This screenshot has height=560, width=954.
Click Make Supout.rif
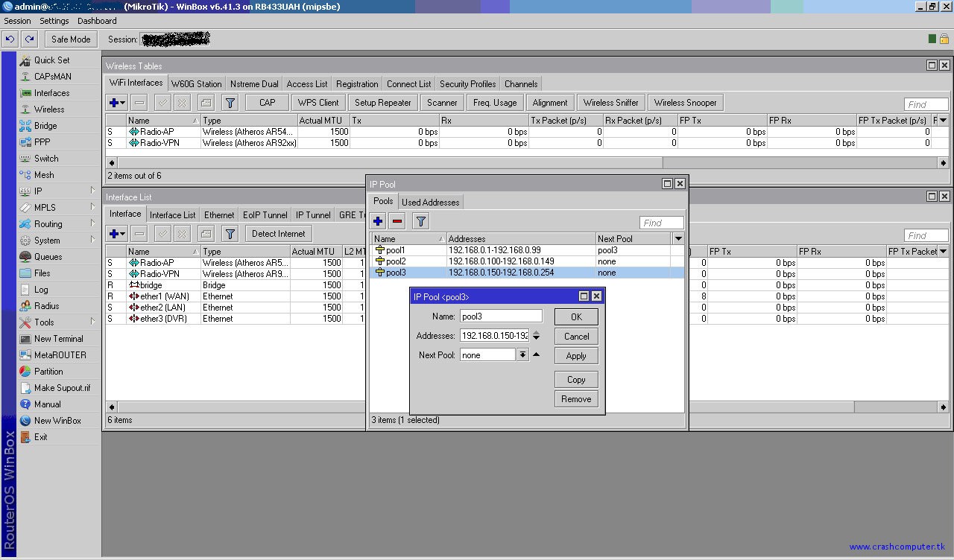pos(59,387)
